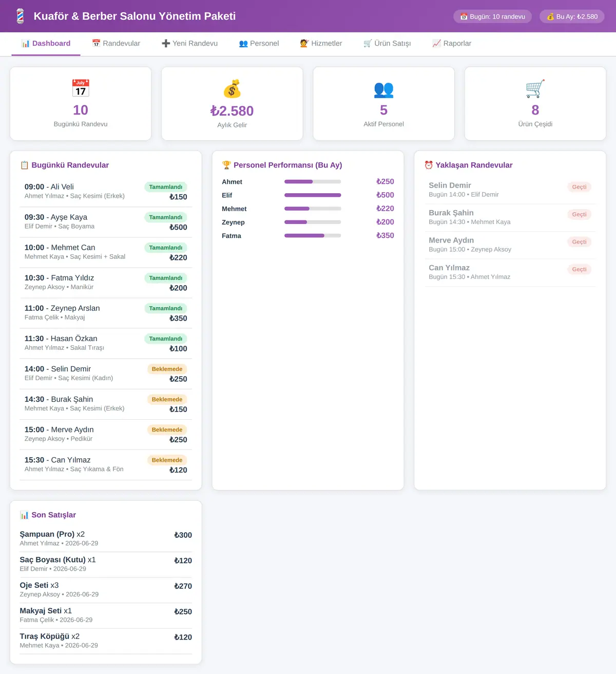This screenshot has height=674, width=616.
Task: Open the Hizmetler tab
Action: pyautogui.click(x=321, y=44)
